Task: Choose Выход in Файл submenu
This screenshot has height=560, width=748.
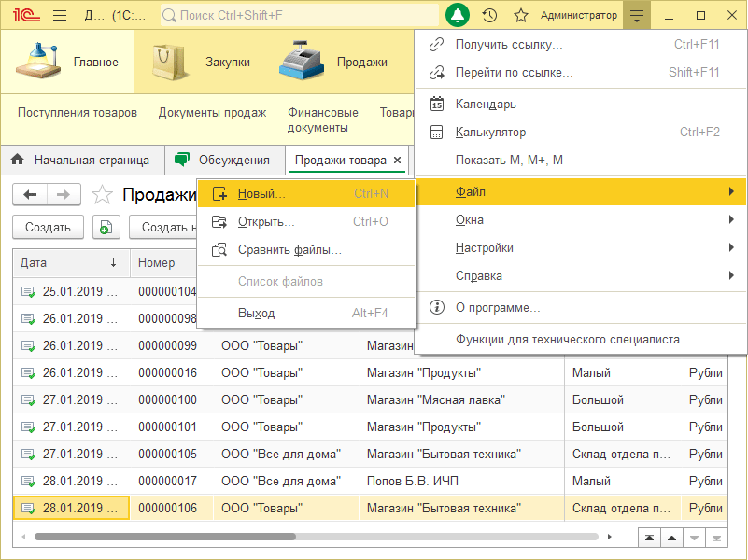Action: pyautogui.click(x=305, y=313)
